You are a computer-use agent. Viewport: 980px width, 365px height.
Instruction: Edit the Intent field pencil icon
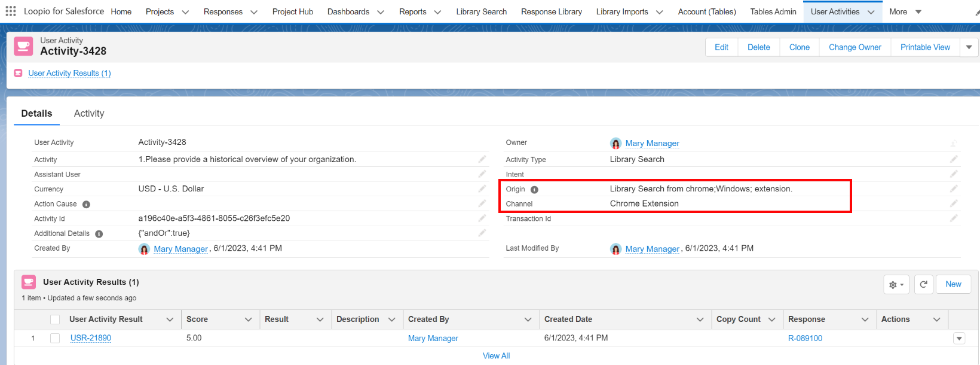click(x=954, y=174)
